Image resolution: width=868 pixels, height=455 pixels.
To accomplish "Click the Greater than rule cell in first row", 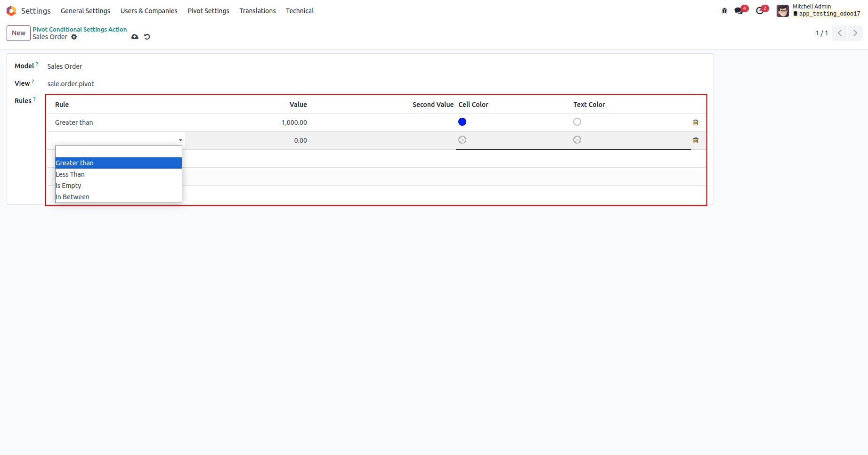I will 74,122.
